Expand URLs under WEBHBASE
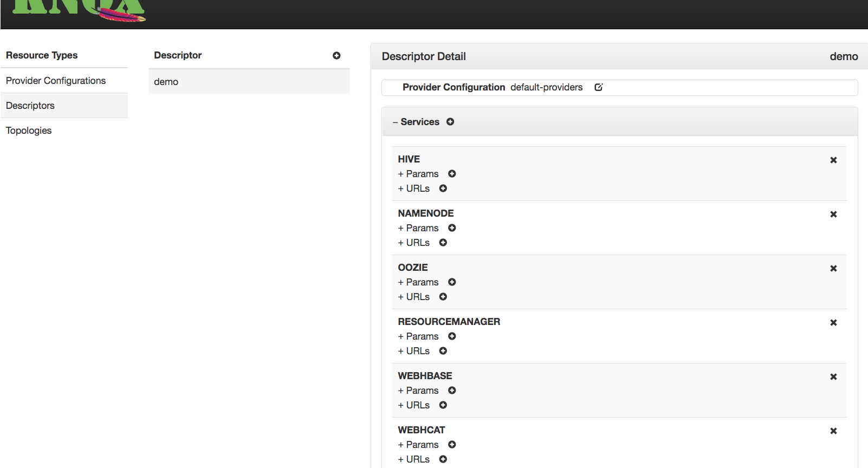This screenshot has height=468, width=868. (x=413, y=405)
